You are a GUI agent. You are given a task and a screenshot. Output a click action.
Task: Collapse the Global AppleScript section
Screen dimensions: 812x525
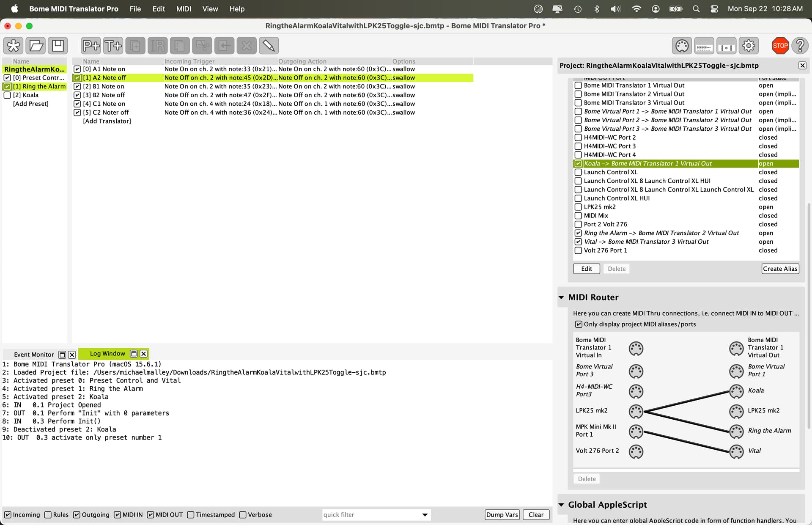pyautogui.click(x=561, y=505)
